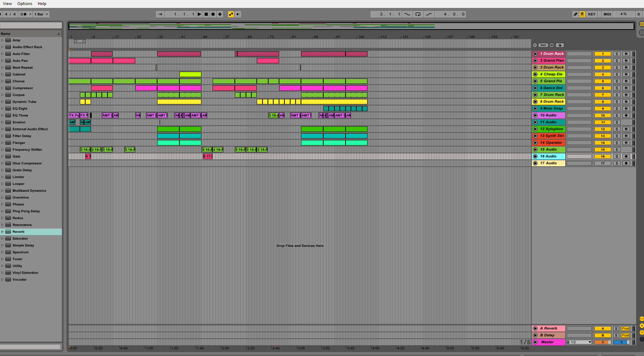Open the metronome settings dropdown arrow
Screen dimensions: 644x356
(30, 14)
